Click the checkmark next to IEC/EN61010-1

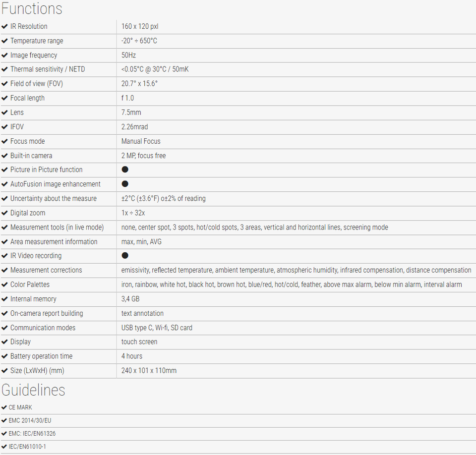coord(4,447)
